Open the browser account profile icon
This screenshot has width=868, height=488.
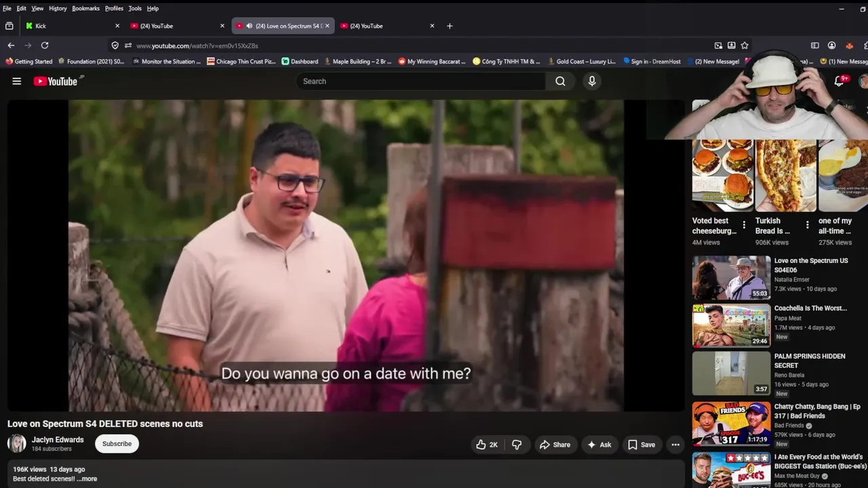click(832, 45)
